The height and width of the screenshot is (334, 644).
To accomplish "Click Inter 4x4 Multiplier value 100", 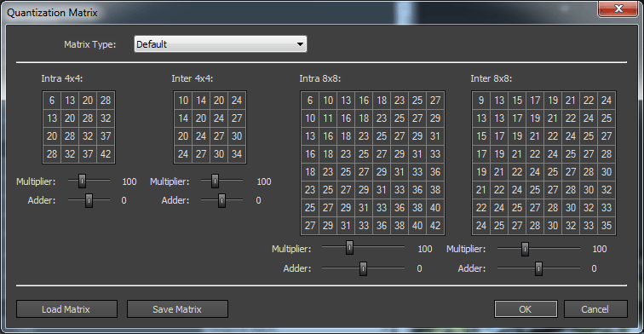I will 264,181.
